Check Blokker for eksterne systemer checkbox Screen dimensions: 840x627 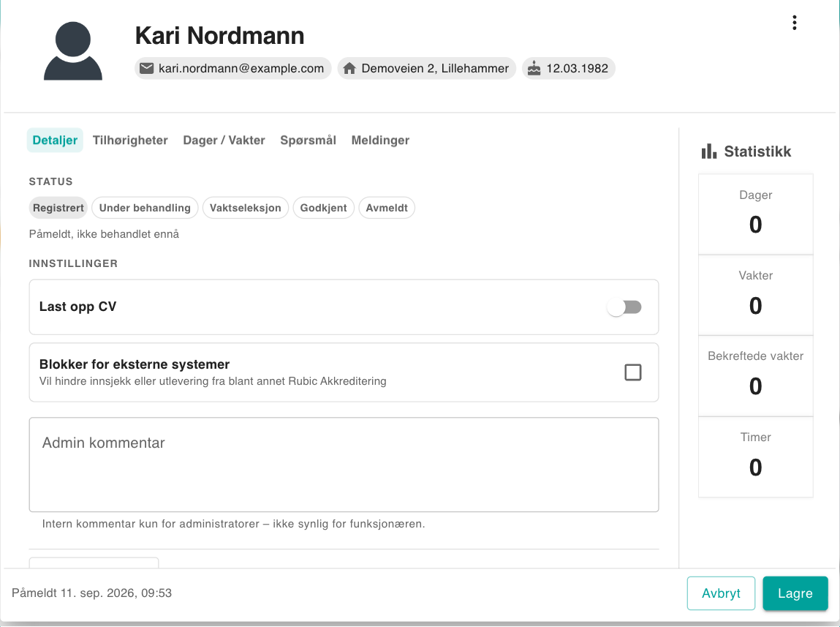(x=632, y=372)
